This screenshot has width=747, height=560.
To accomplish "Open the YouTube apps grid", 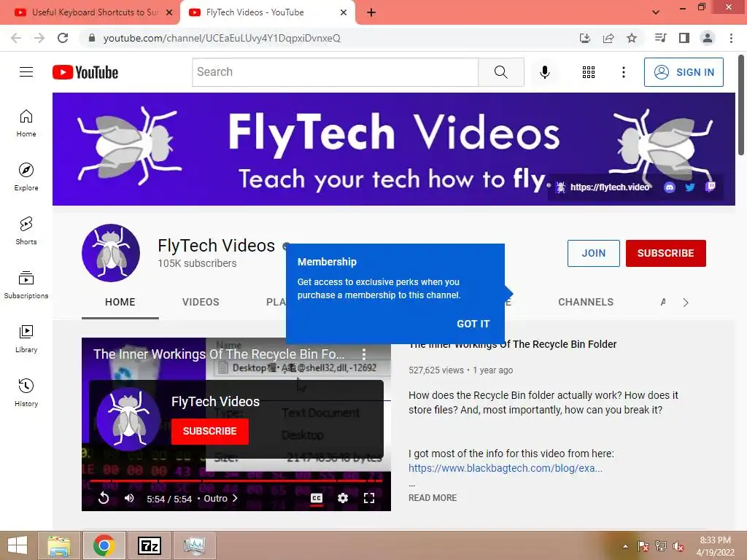I will pyautogui.click(x=589, y=72).
